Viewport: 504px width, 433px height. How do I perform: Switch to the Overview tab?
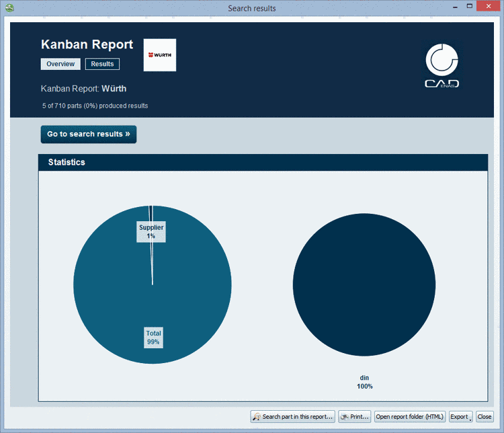coord(60,64)
